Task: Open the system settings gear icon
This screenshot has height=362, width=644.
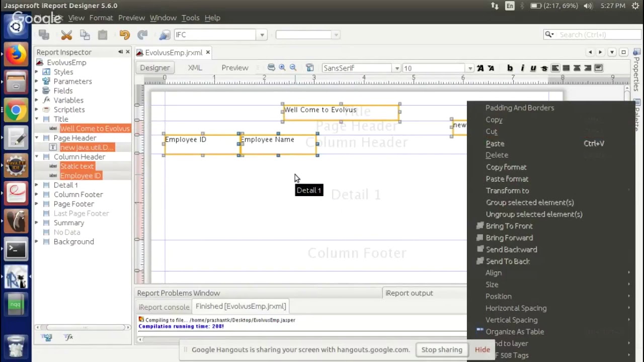Action: [635, 6]
